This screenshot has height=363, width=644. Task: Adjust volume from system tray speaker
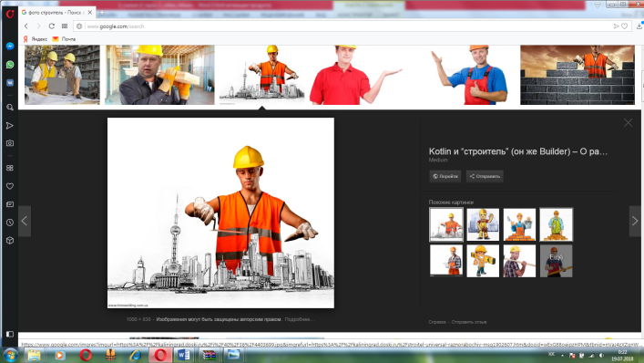coord(601,356)
